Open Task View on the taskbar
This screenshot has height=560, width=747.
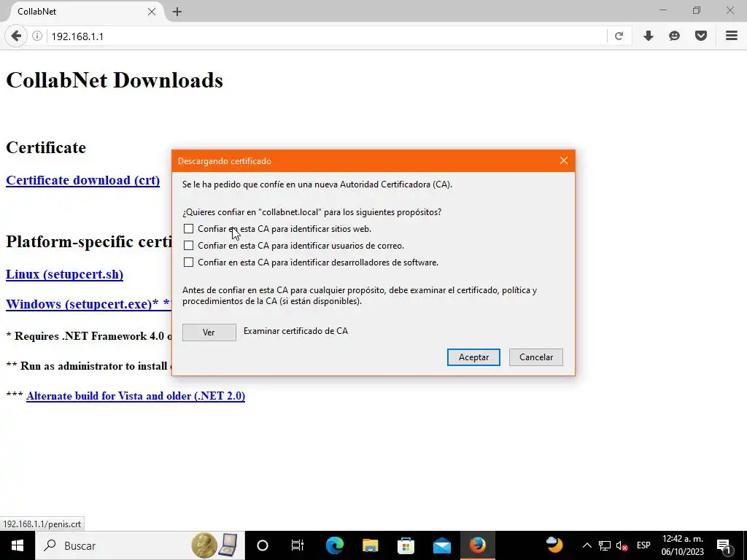298,545
